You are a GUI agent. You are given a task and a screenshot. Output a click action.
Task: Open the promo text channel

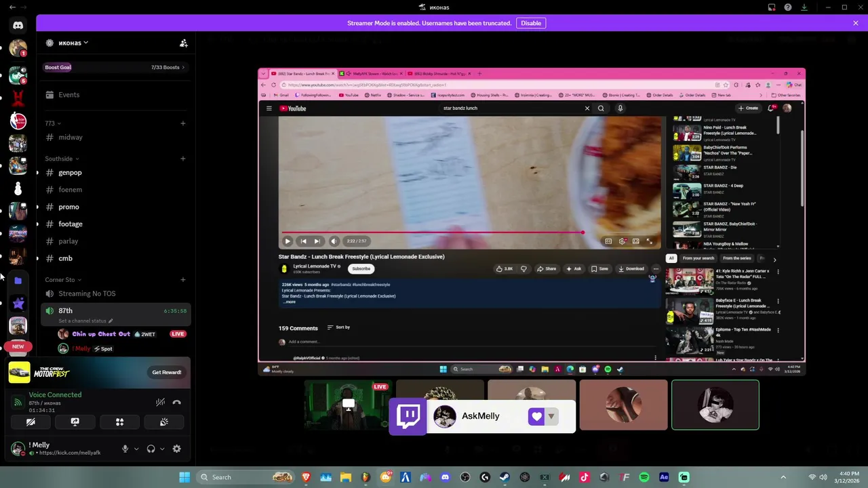[115, 207]
